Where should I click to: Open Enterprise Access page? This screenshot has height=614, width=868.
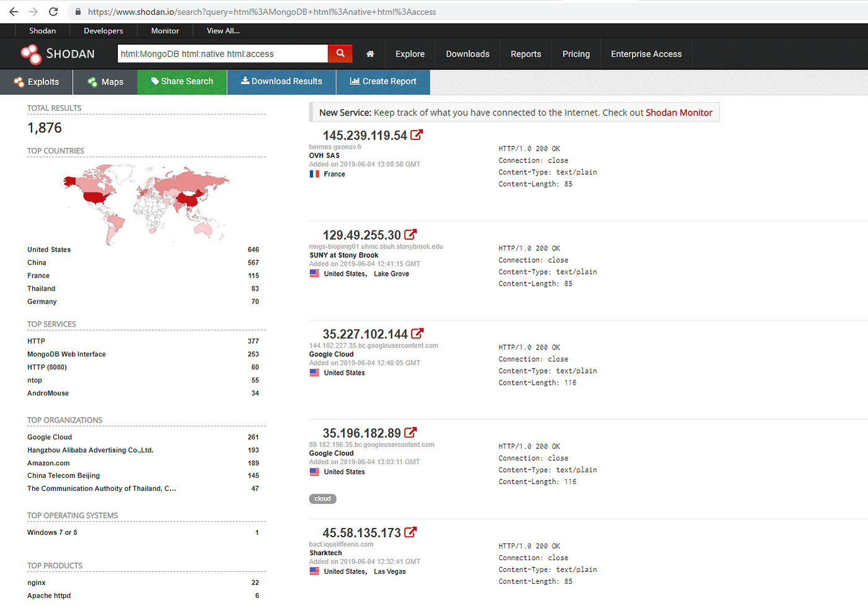click(646, 54)
